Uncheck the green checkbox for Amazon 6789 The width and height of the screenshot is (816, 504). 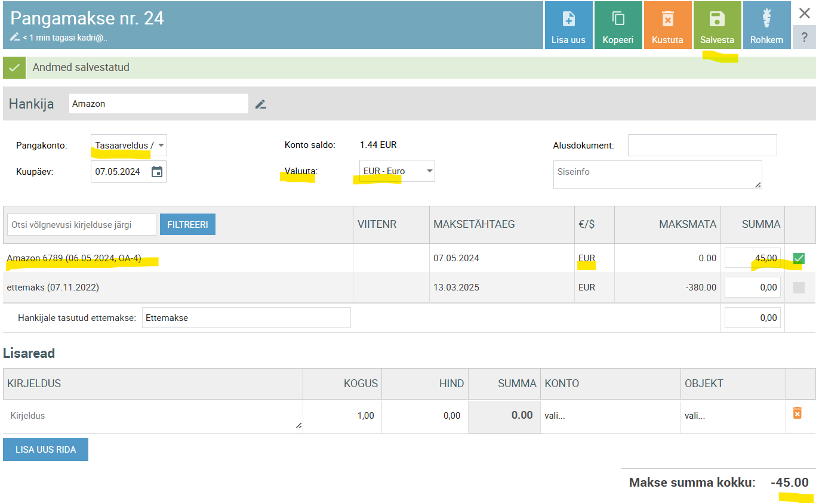click(x=799, y=258)
